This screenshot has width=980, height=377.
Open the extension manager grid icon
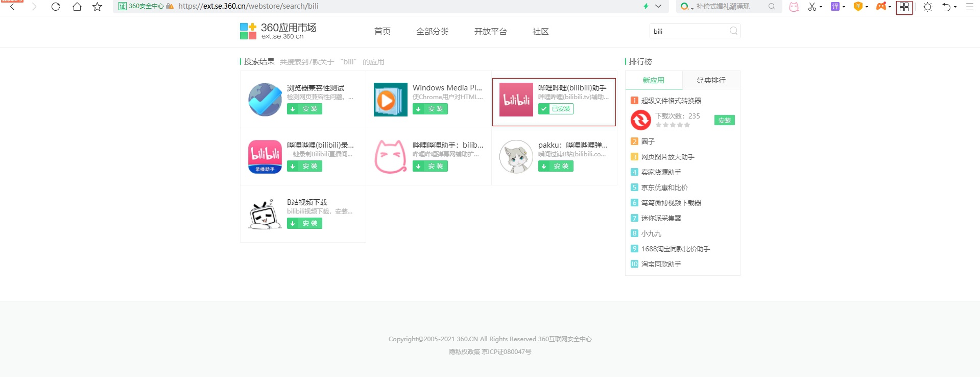(x=904, y=7)
